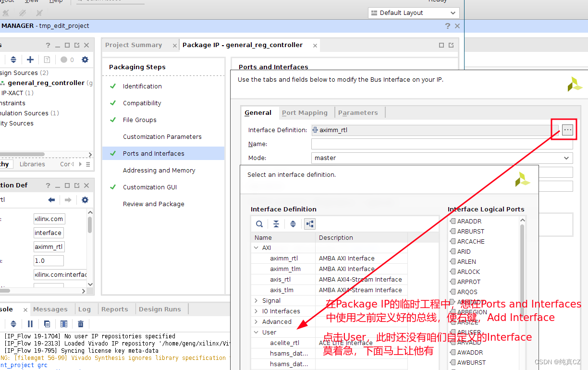This screenshot has width=588, height=370.
Task: Open the Design Runs tab
Action: pyautogui.click(x=160, y=309)
